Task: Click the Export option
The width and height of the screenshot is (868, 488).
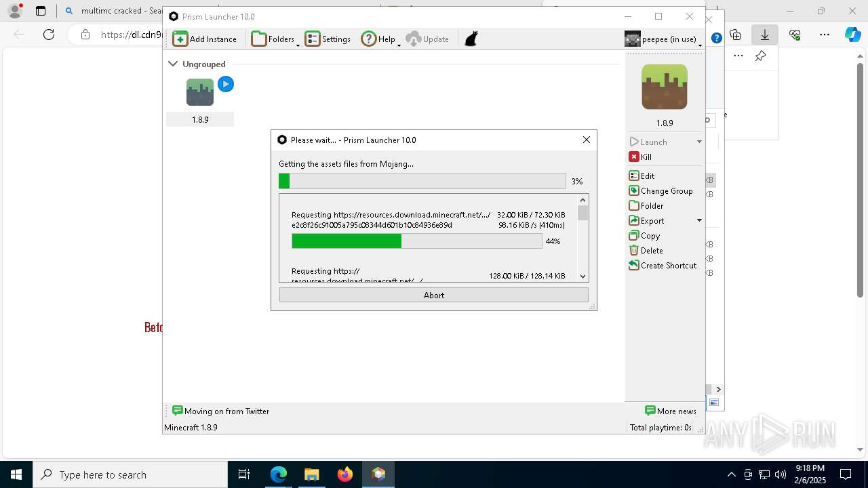Action: [x=646, y=220]
